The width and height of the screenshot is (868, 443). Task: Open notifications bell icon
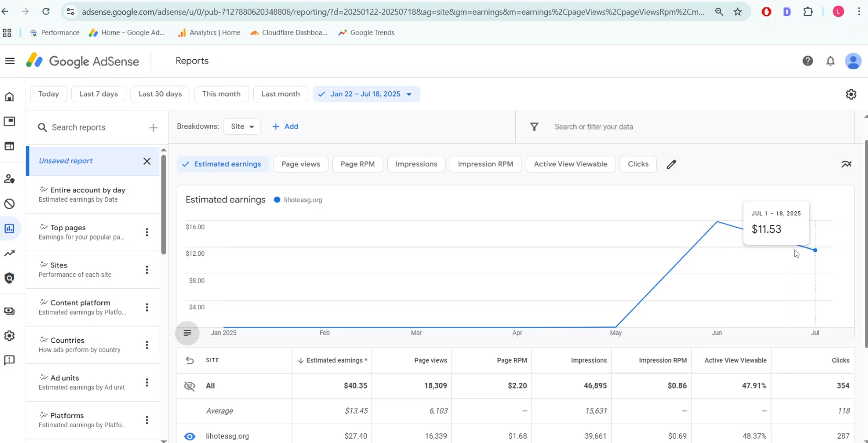[830, 61]
